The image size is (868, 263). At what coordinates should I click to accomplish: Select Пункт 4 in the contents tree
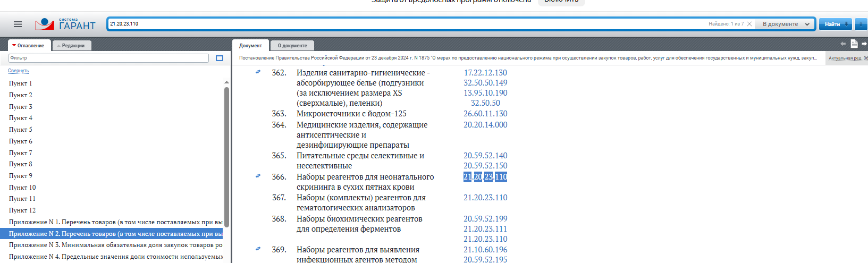(x=21, y=118)
